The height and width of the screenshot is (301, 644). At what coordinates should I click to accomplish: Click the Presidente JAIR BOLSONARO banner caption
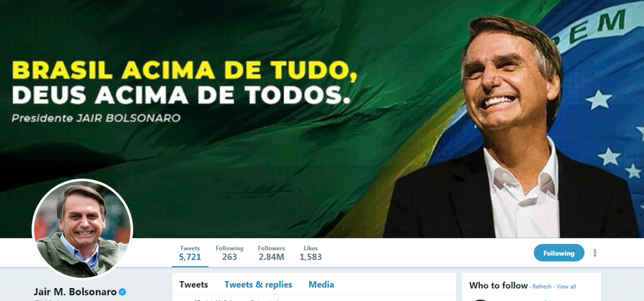(96, 118)
